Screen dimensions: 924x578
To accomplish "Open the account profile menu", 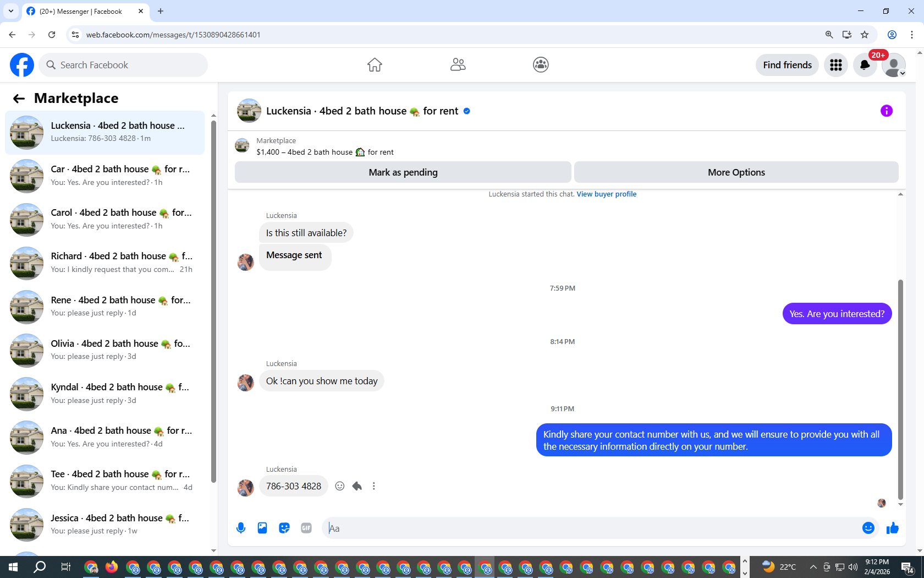I will click(x=894, y=65).
